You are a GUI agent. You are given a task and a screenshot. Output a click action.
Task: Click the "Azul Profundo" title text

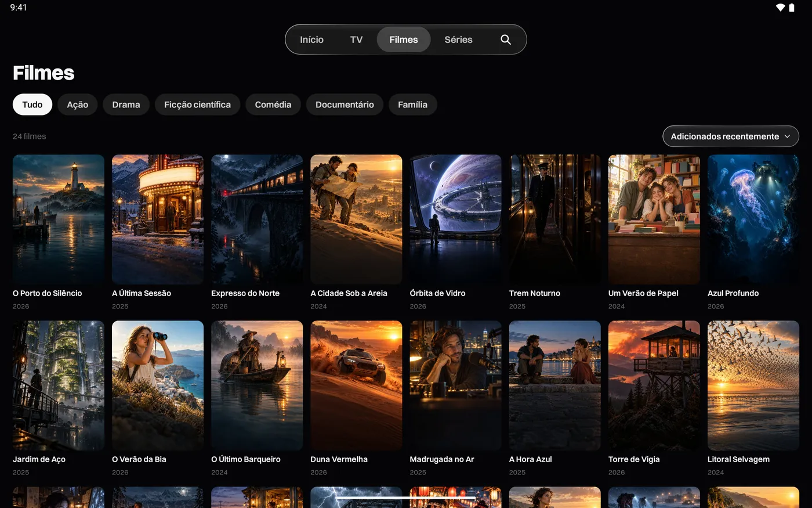point(733,293)
